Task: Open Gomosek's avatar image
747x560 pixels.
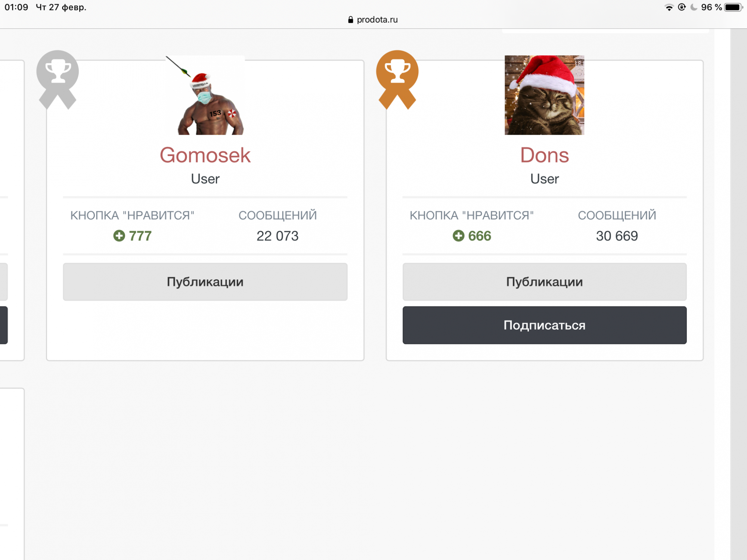Action: [x=205, y=95]
